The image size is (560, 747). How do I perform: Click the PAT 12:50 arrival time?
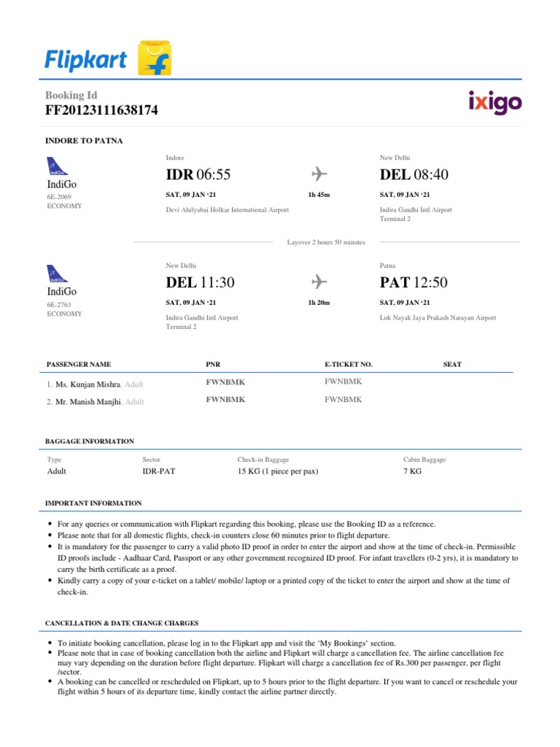point(414,282)
